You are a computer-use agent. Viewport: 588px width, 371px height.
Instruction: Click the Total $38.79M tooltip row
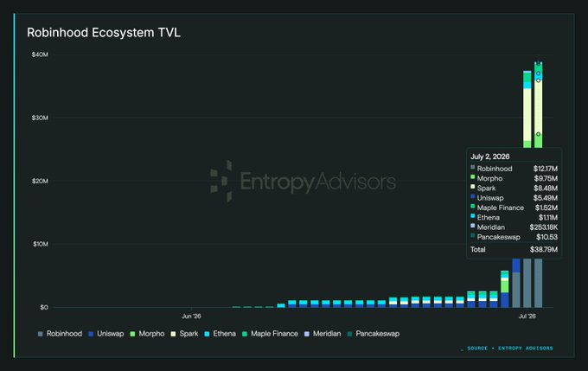(514, 249)
